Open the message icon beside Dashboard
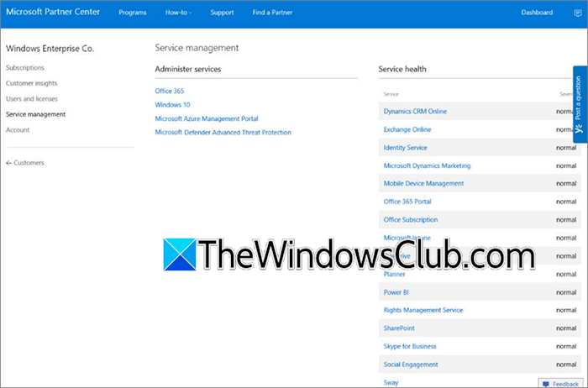Screen dimensions: 588x388 point(578,13)
